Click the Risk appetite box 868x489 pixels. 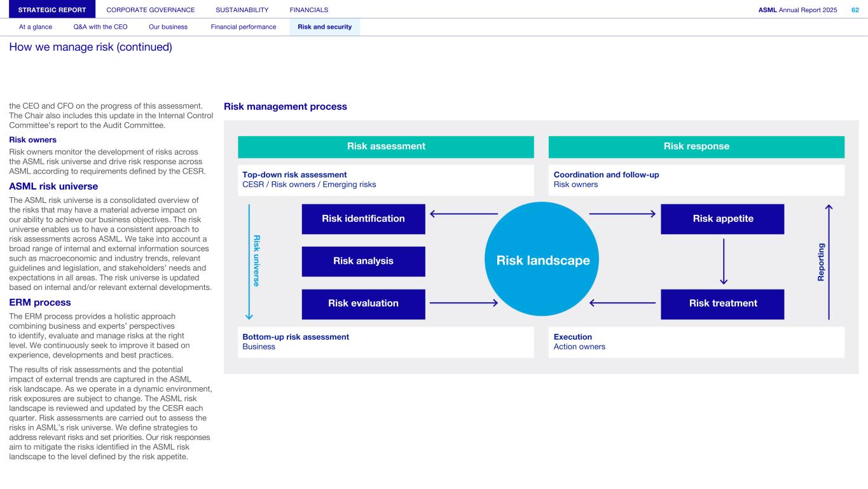(x=722, y=219)
